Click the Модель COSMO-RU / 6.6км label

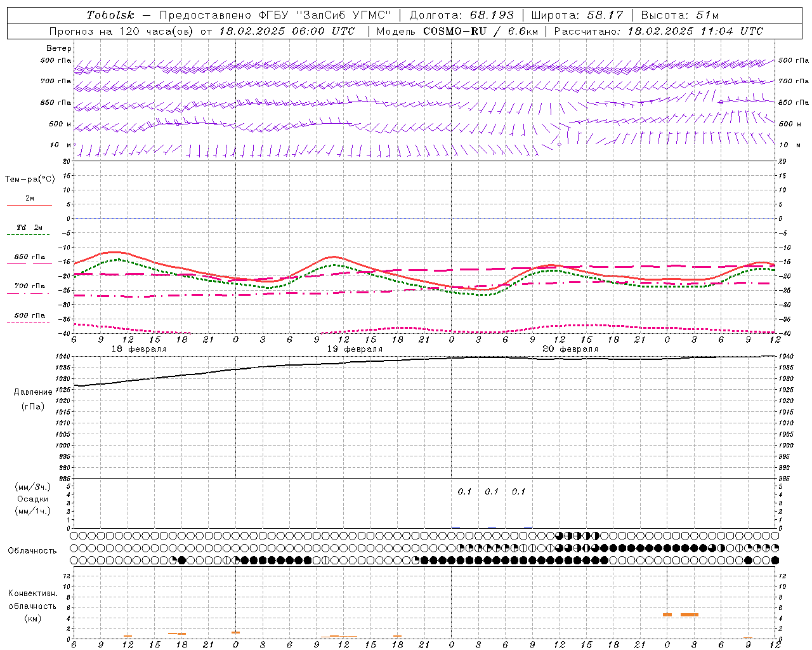pos(457,31)
